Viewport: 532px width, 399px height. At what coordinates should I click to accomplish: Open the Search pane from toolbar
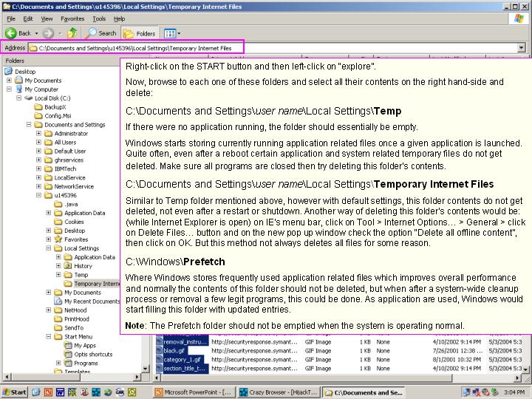(100, 33)
